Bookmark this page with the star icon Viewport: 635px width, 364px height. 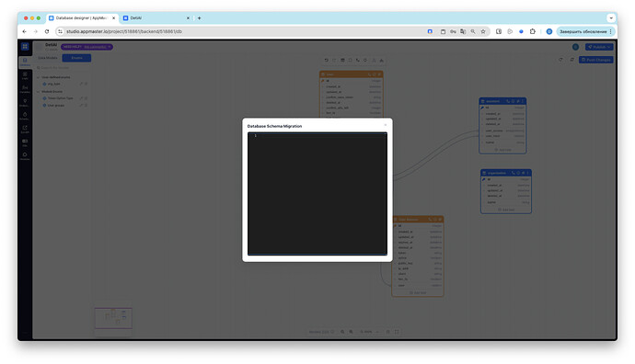pos(483,31)
